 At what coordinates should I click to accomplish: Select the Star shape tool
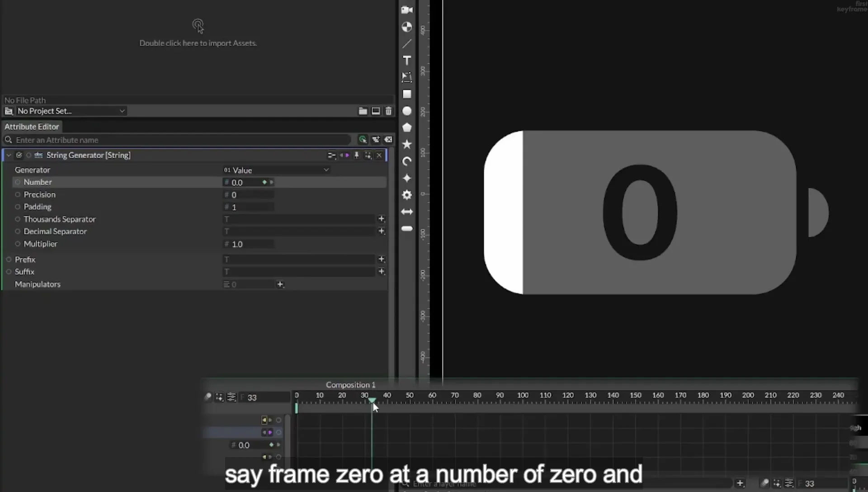(407, 144)
